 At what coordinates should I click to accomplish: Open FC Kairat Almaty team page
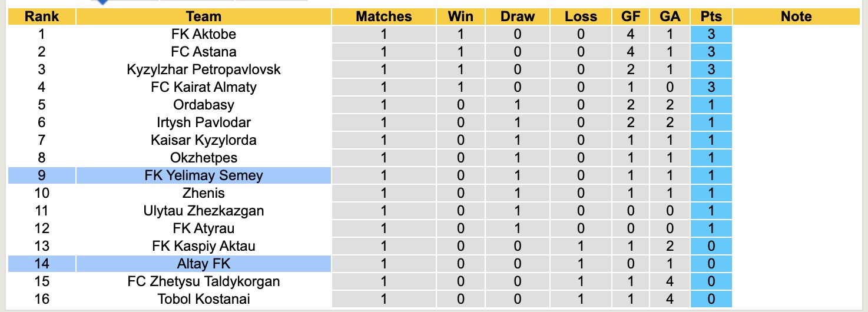pyautogui.click(x=203, y=87)
